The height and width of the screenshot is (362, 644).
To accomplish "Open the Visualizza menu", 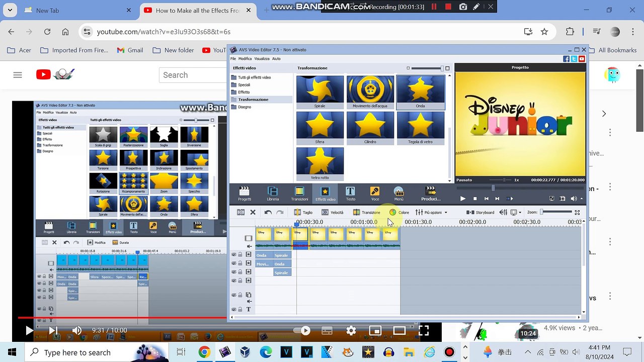I will pyautogui.click(x=262, y=59).
